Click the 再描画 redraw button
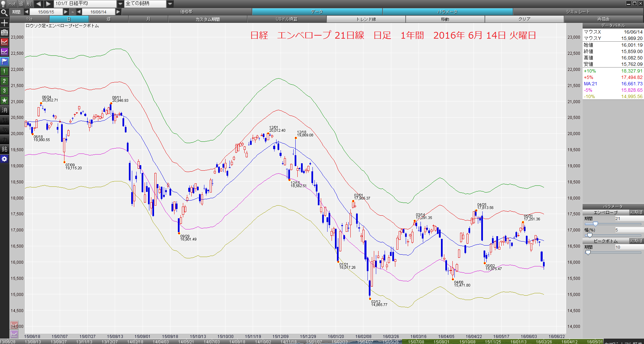 point(603,19)
